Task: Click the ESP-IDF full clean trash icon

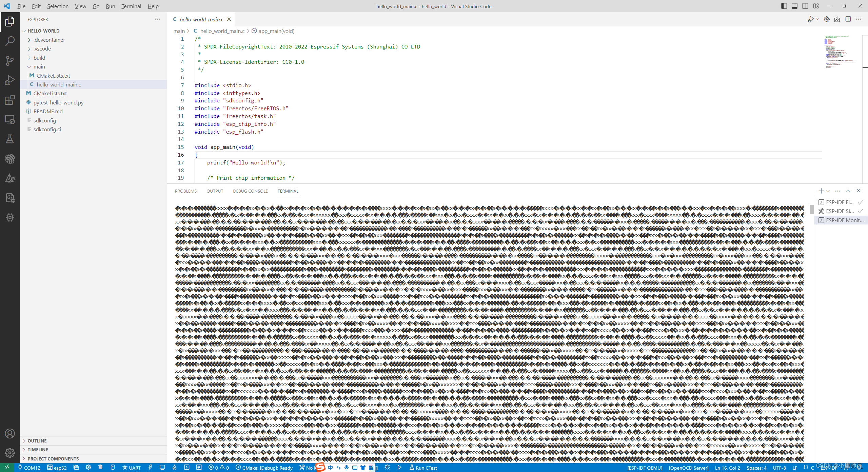Action: point(100,468)
